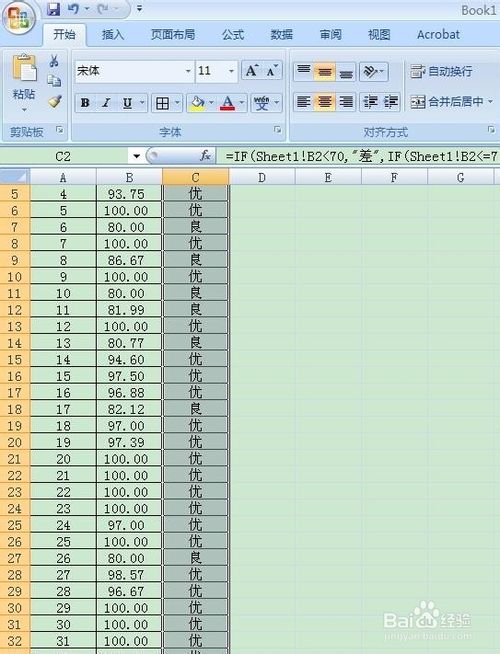Switch to the 页面布局 tab
The image size is (500, 654).
pyautogui.click(x=173, y=35)
